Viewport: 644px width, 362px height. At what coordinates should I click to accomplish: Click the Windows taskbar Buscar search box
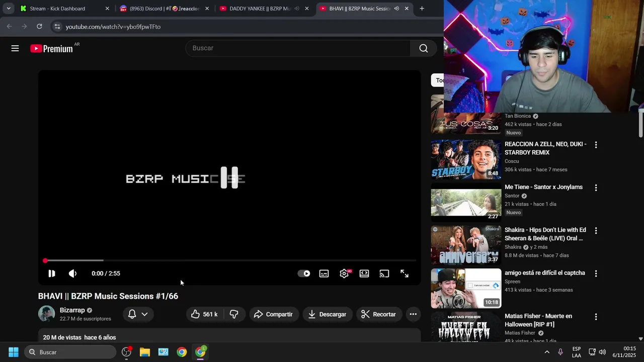[x=70, y=352]
